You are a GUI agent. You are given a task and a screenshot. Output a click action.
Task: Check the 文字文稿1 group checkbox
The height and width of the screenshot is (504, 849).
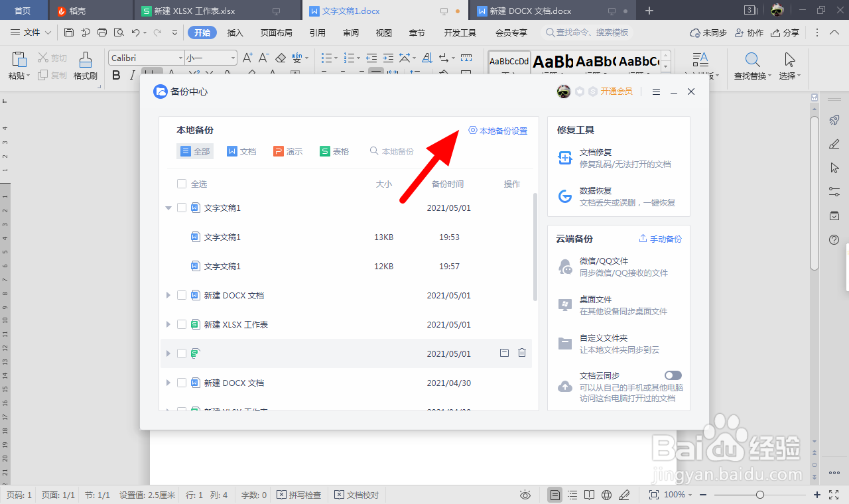point(182,208)
